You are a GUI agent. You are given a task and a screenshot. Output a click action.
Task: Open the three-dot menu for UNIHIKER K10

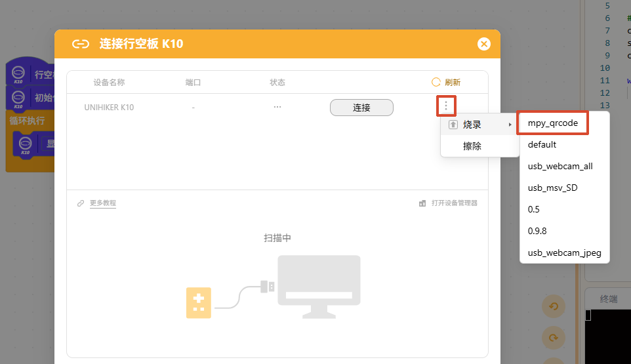tap(446, 106)
